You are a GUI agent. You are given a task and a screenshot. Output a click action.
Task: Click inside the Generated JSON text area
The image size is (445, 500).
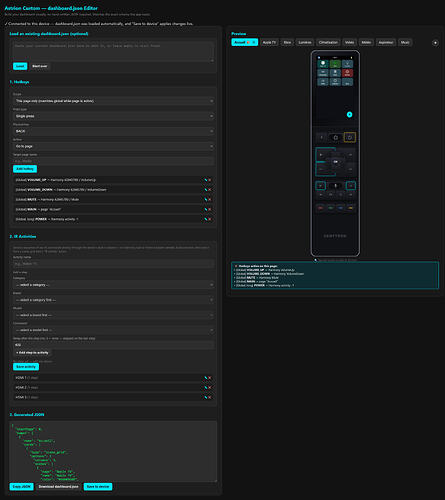click(x=113, y=451)
